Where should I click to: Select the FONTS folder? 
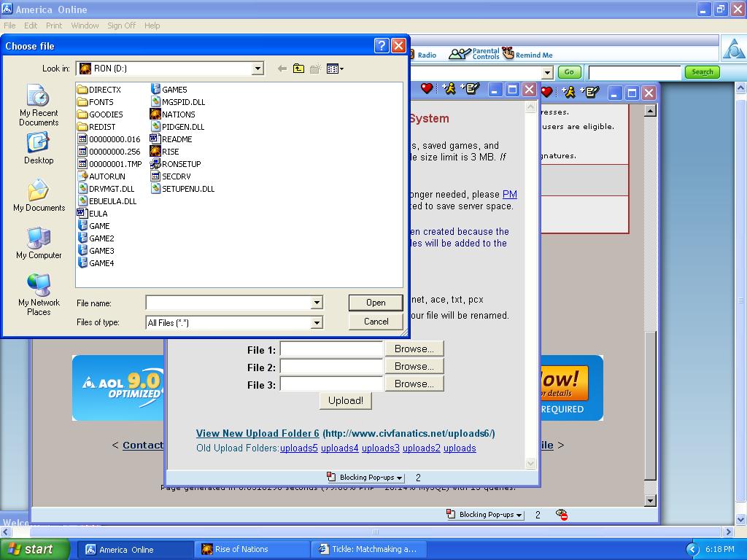click(x=96, y=102)
